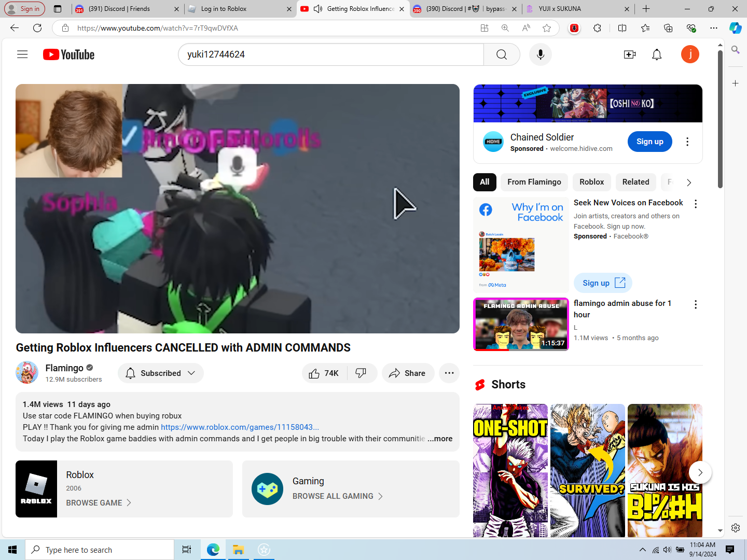Image resolution: width=747 pixels, height=560 pixels.
Task: Open browser Extensions puzzle icon
Action: point(597,28)
